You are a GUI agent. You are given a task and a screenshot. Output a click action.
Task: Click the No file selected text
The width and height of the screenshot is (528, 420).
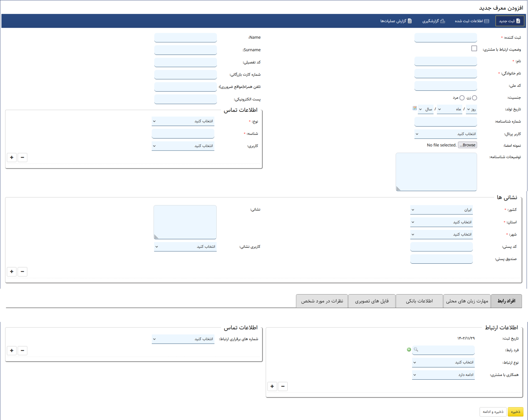[442, 145]
